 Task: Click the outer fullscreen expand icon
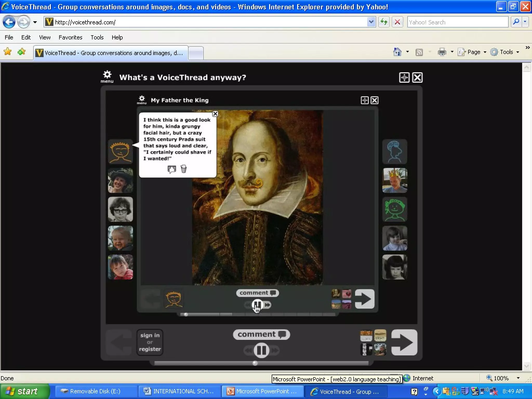[x=404, y=77]
